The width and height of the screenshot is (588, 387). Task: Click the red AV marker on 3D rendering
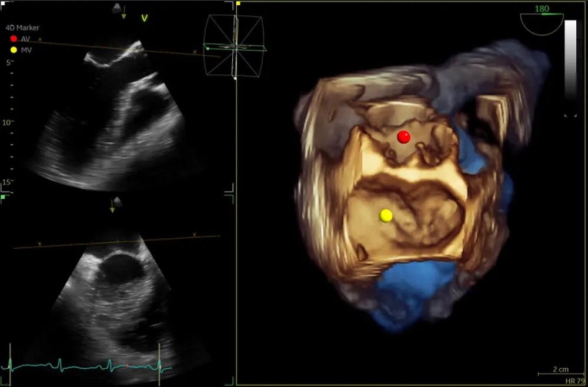click(403, 137)
